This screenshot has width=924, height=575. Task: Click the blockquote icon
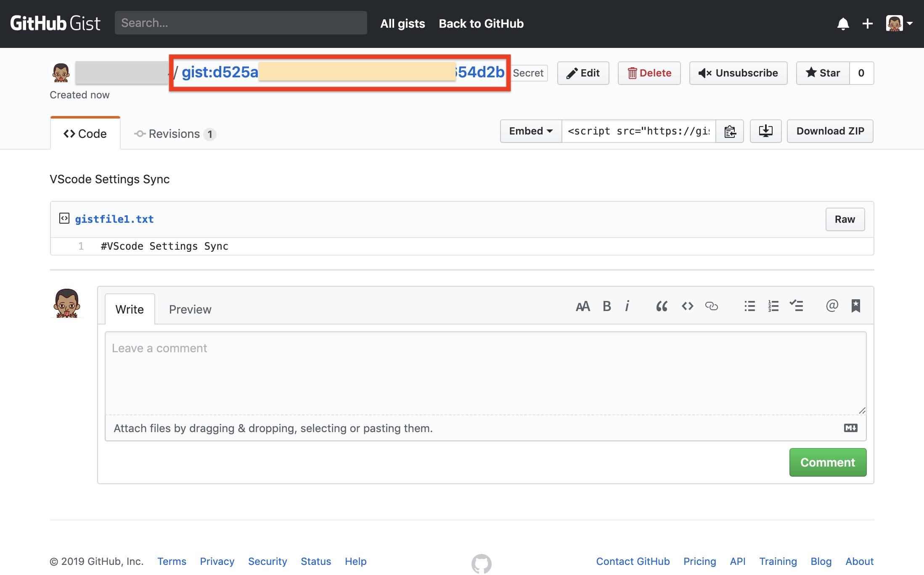pyautogui.click(x=661, y=306)
